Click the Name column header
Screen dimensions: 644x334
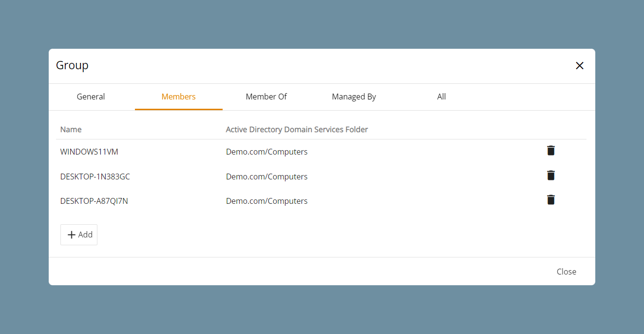71,130
